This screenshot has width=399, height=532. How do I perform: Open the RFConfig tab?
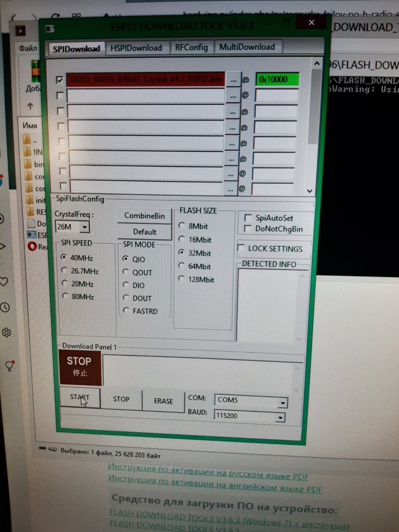click(x=192, y=47)
